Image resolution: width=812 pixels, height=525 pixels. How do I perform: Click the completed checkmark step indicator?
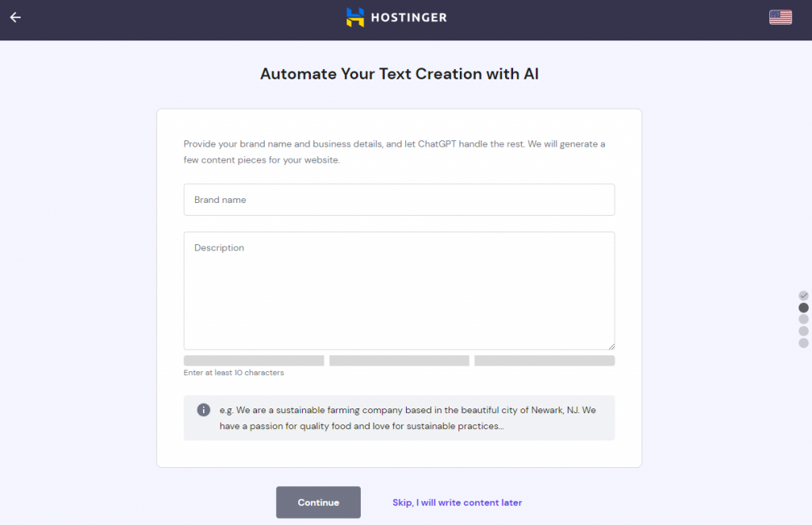[x=802, y=294]
